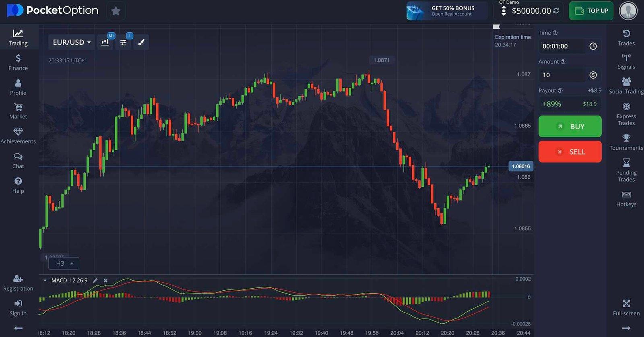Collapse MACD indicator panel arrow
The image size is (644, 337).
pyautogui.click(x=45, y=280)
